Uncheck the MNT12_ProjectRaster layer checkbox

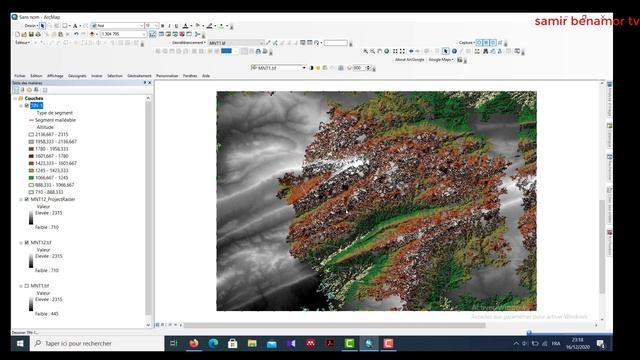point(27,200)
